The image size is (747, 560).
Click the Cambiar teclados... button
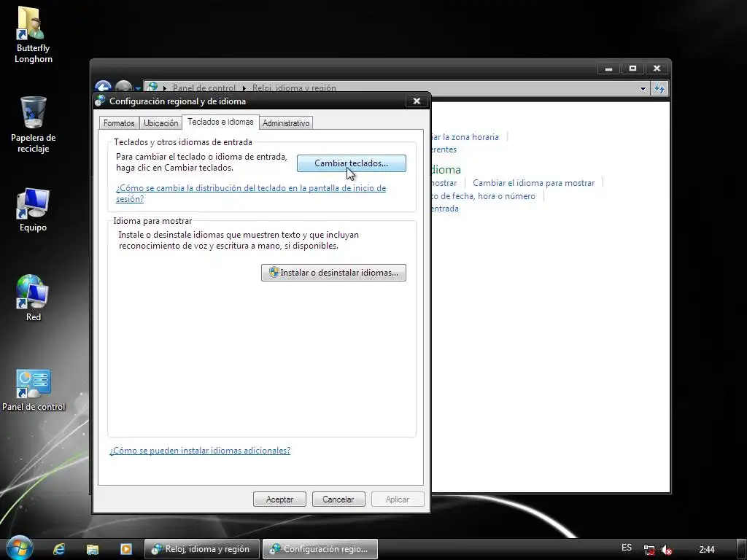coord(352,163)
